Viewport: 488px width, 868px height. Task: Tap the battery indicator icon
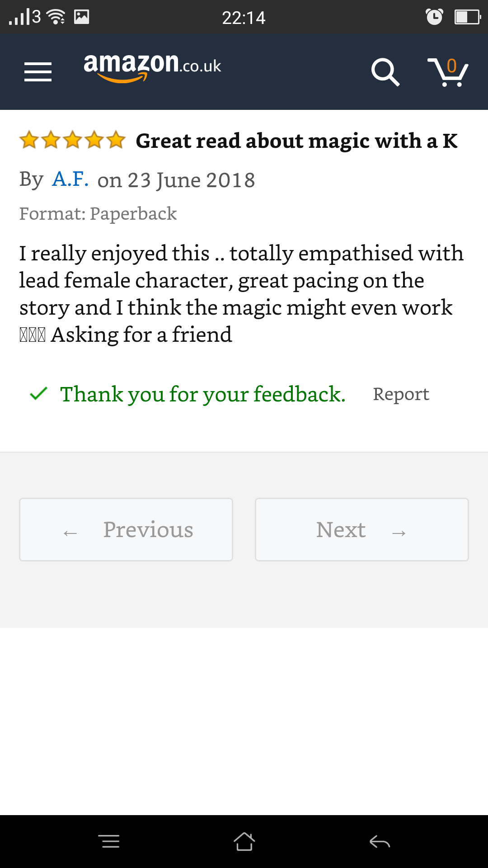tap(467, 17)
